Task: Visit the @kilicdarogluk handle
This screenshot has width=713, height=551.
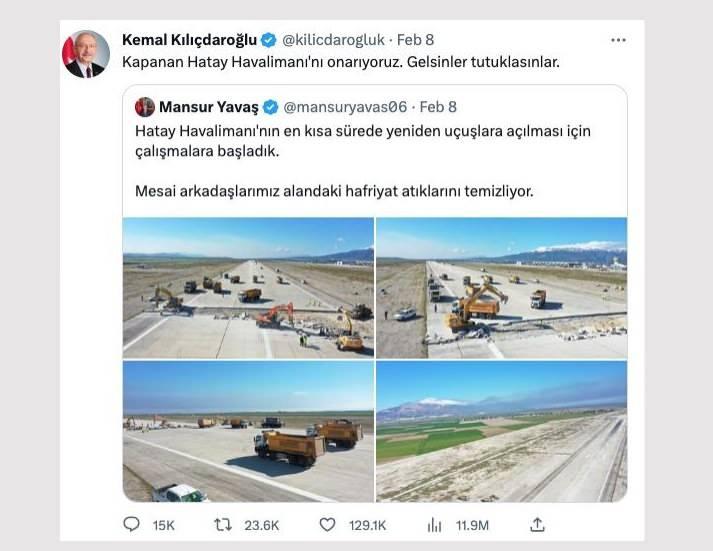Action: 333,40
